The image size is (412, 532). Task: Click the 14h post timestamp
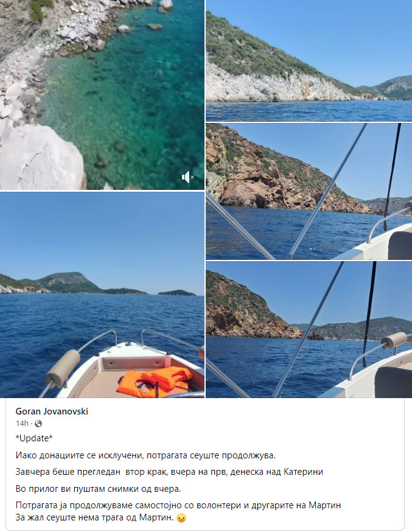tap(22, 424)
